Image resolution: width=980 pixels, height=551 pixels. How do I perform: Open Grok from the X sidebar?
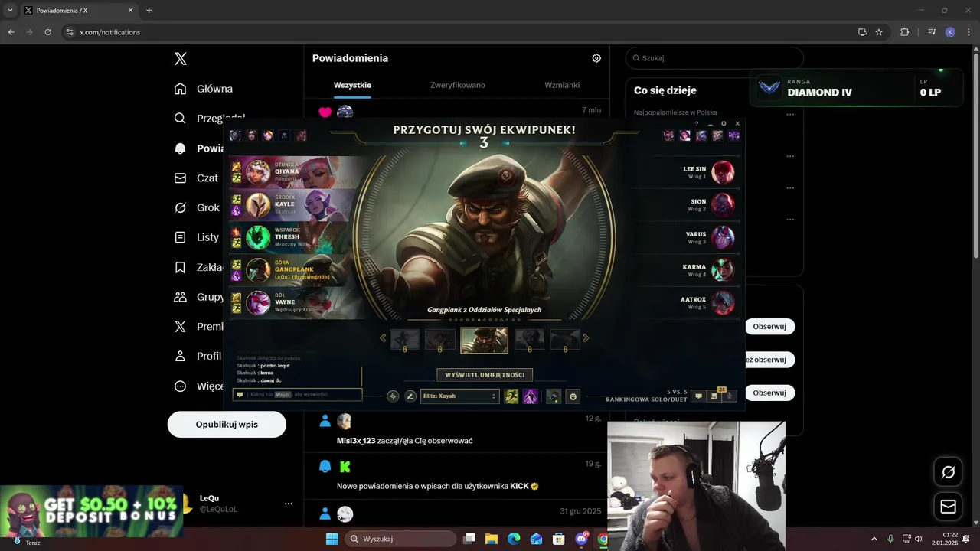tap(197, 207)
